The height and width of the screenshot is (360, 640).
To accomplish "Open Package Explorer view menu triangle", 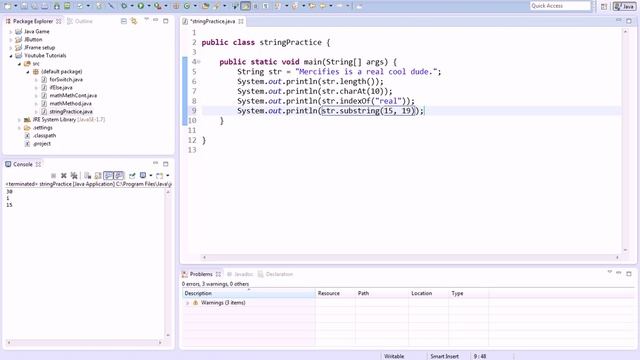I will (146, 20).
